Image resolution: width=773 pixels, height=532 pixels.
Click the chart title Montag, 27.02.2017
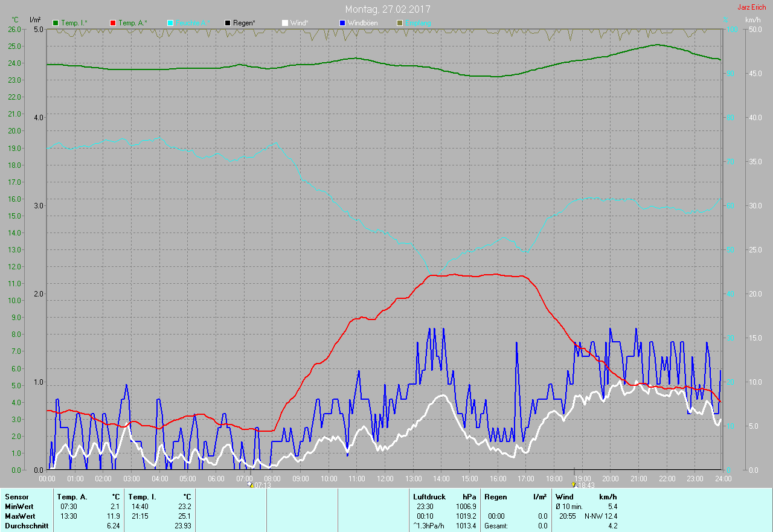[x=388, y=10]
